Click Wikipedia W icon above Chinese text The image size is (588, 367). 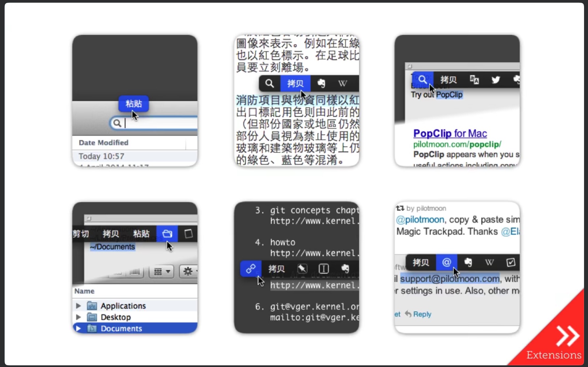coord(342,83)
